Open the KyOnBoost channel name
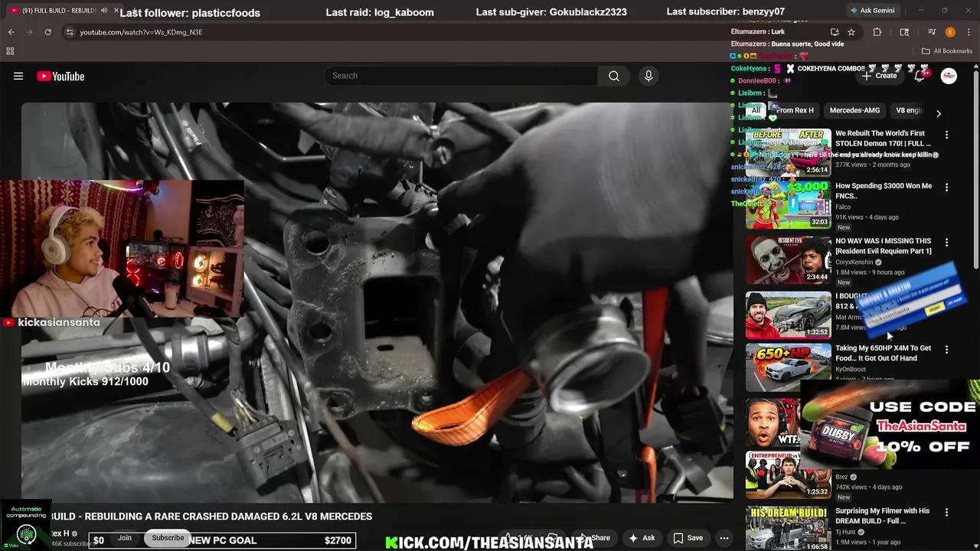 point(851,370)
